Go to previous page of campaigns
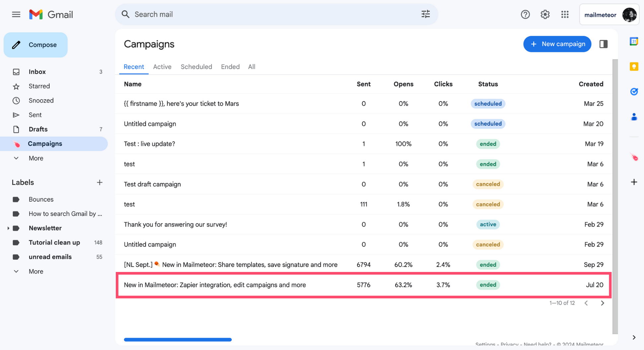Screen dimensions: 644x350 pos(586,303)
